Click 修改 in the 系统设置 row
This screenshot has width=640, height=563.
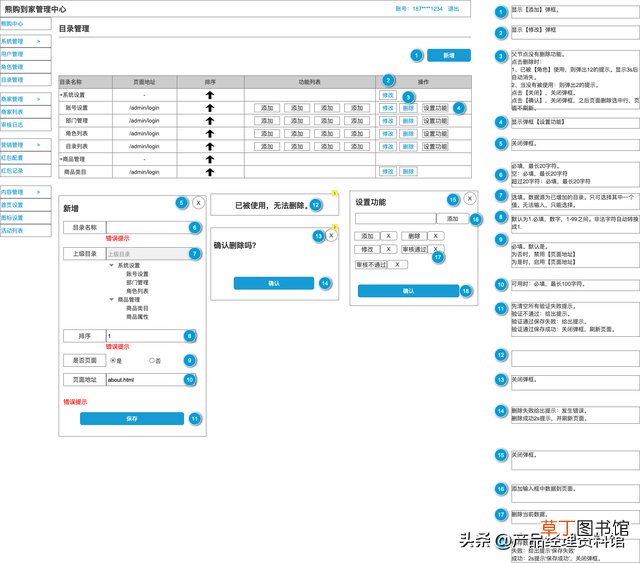pos(387,95)
